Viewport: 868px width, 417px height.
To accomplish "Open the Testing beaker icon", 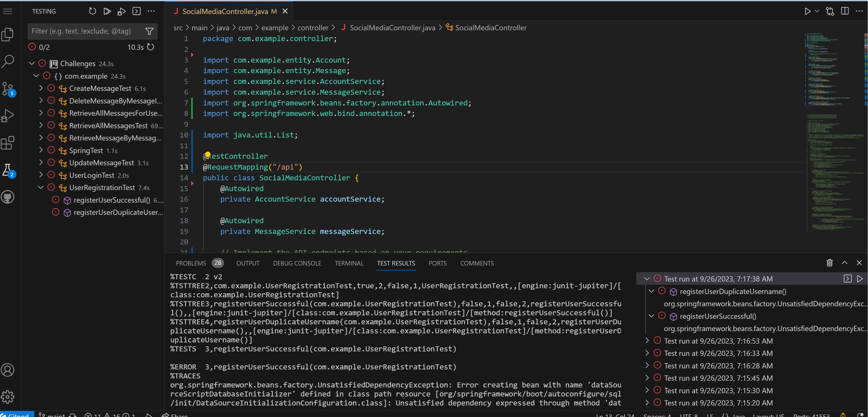I will 8,170.
